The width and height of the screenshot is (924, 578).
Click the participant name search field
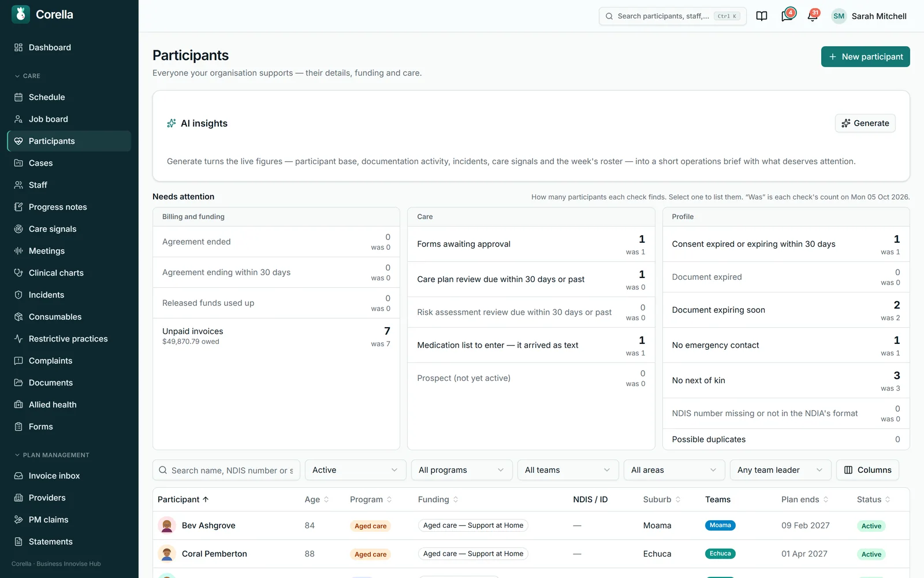coord(226,470)
